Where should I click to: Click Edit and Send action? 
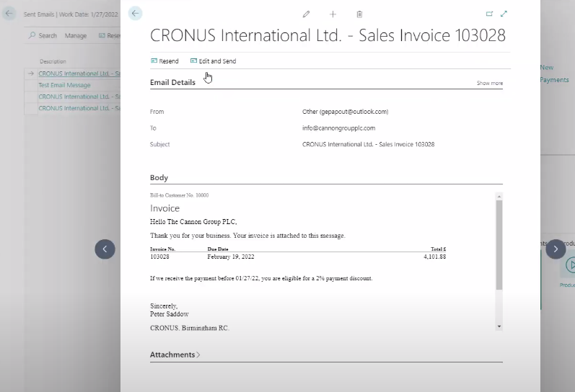pos(213,61)
